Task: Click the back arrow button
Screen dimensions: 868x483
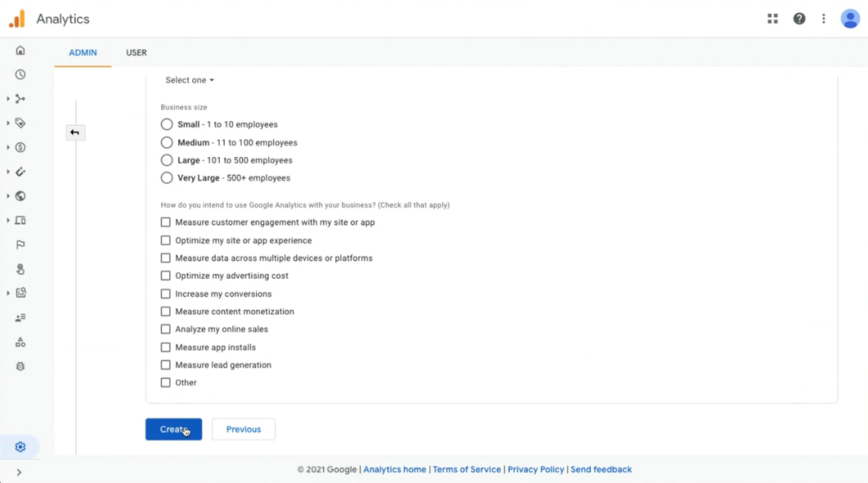Action: 75,132
